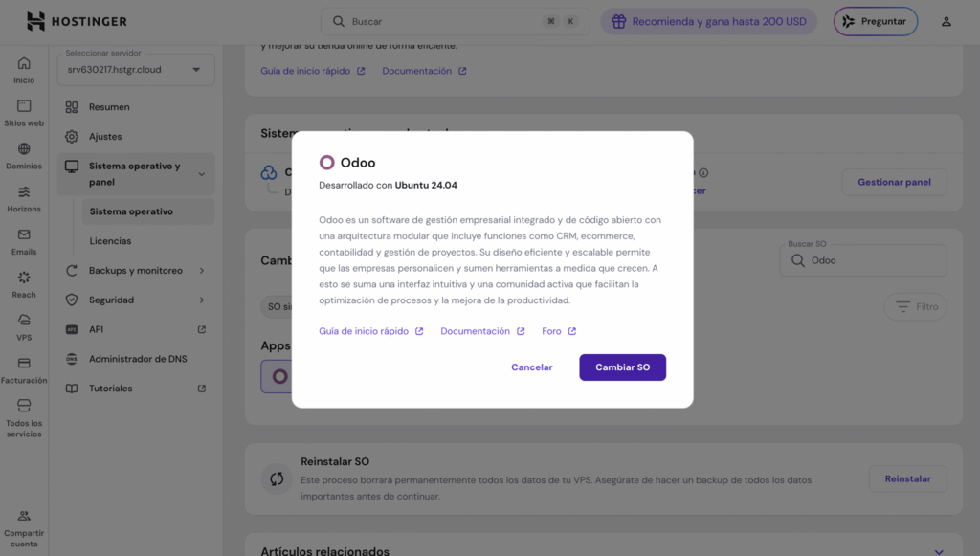The height and width of the screenshot is (556, 980).
Task: Expand the Backups y monitoreo section
Action: click(135, 270)
